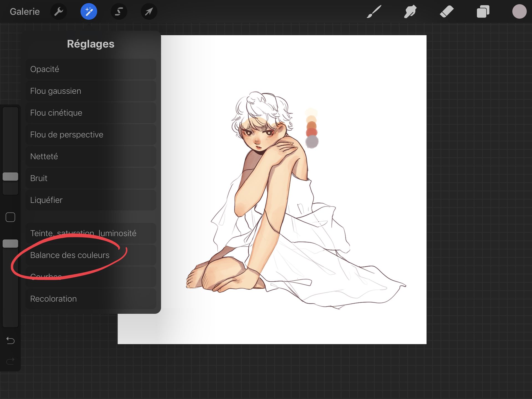Tap the undo arrow

[10, 340]
